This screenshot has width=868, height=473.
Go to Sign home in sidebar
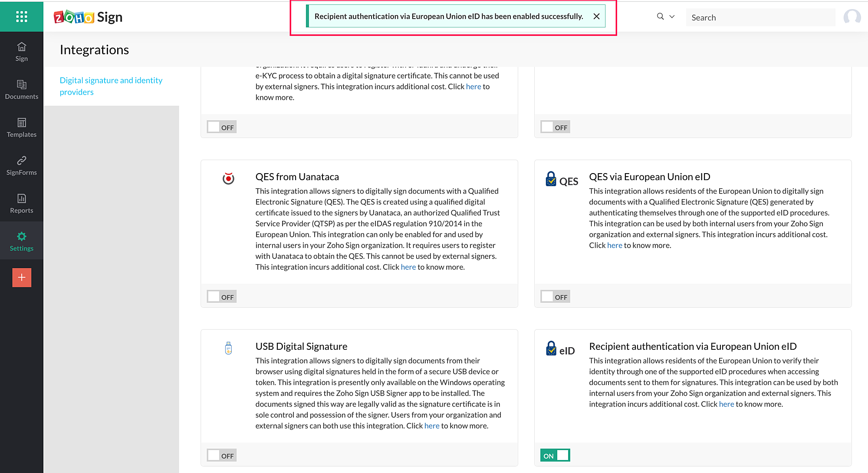21,52
